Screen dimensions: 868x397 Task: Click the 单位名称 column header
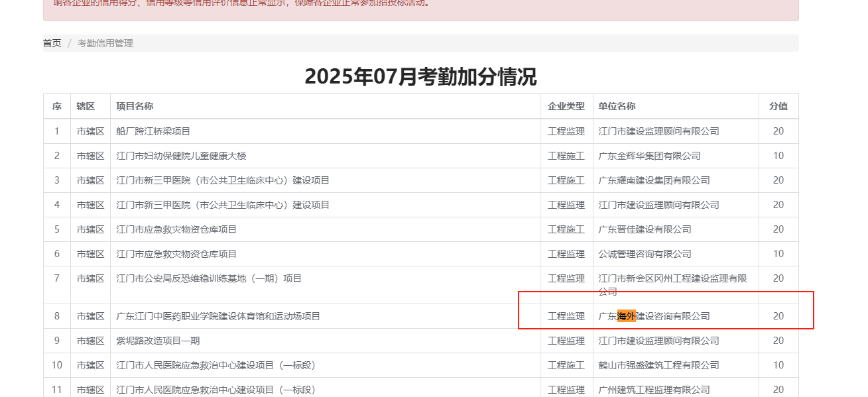click(617, 106)
